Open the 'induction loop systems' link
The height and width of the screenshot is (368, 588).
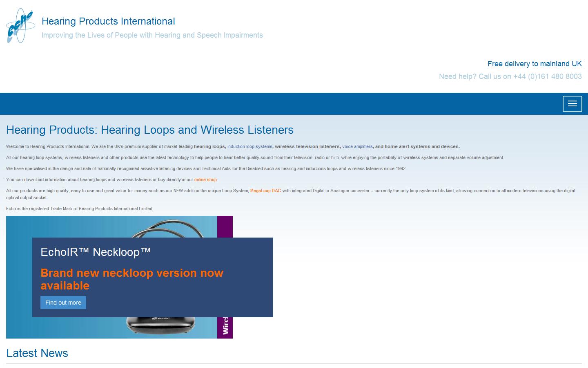point(249,146)
